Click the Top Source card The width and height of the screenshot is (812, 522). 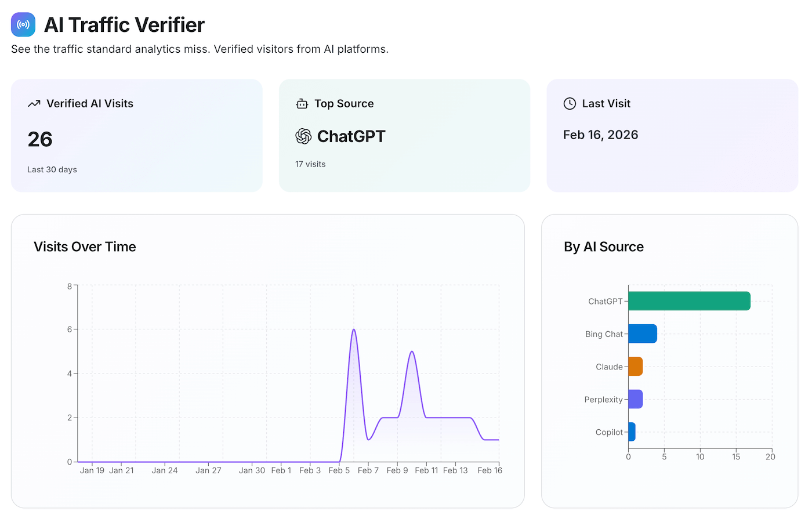coord(404,135)
